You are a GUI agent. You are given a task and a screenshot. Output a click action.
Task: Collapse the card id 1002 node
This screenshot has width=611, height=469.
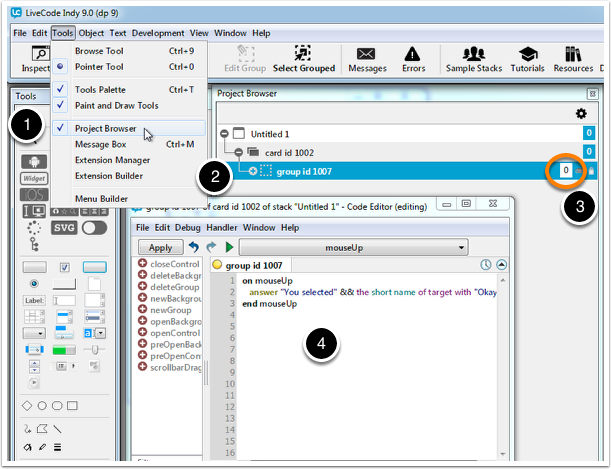coord(238,152)
